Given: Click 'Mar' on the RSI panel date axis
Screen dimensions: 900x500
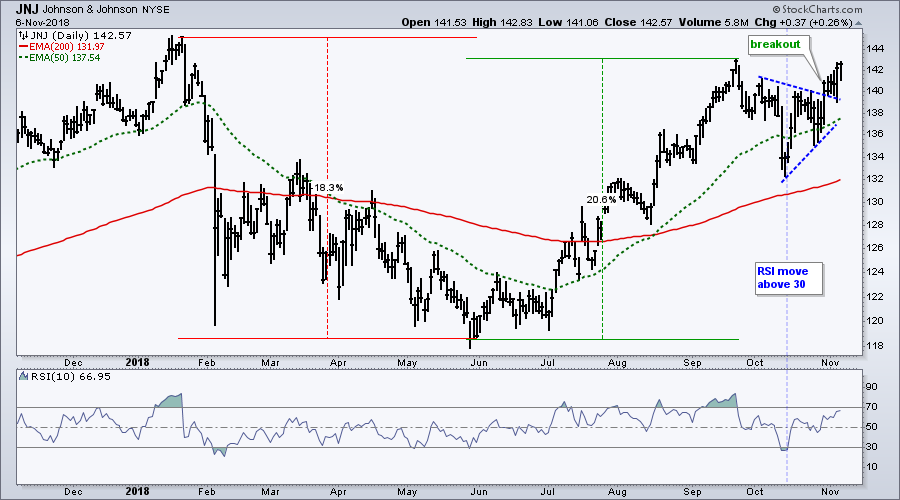Looking at the screenshot, I should (270, 492).
